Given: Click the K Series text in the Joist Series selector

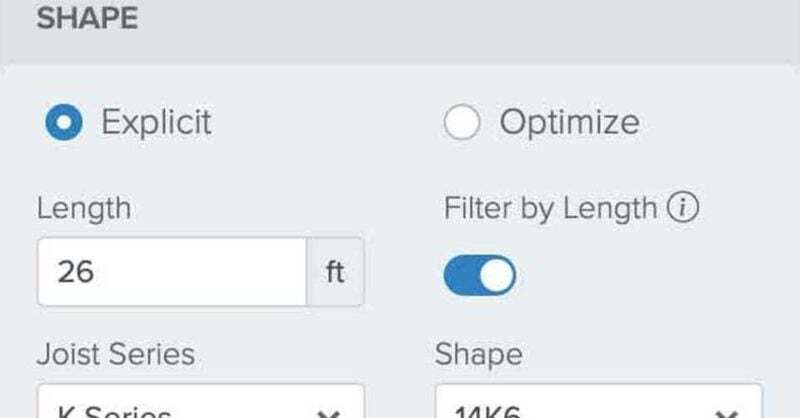Looking at the screenshot, I should (x=115, y=411).
